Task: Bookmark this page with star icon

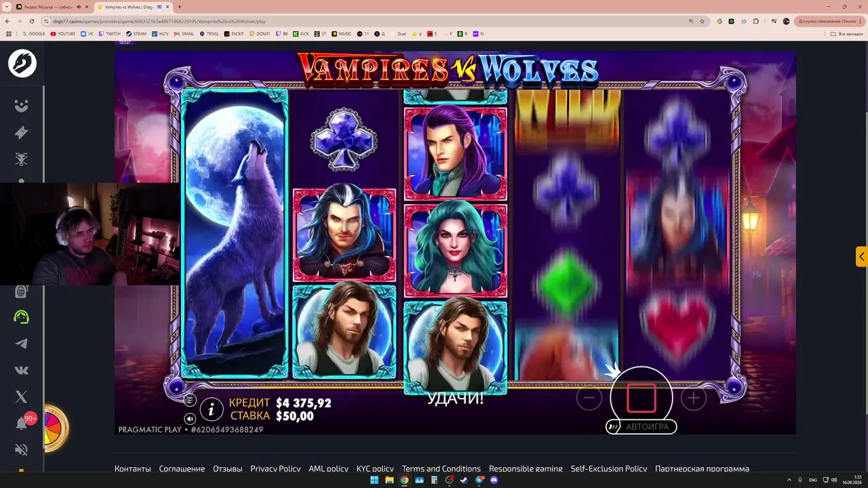Action: pos(701,21)
